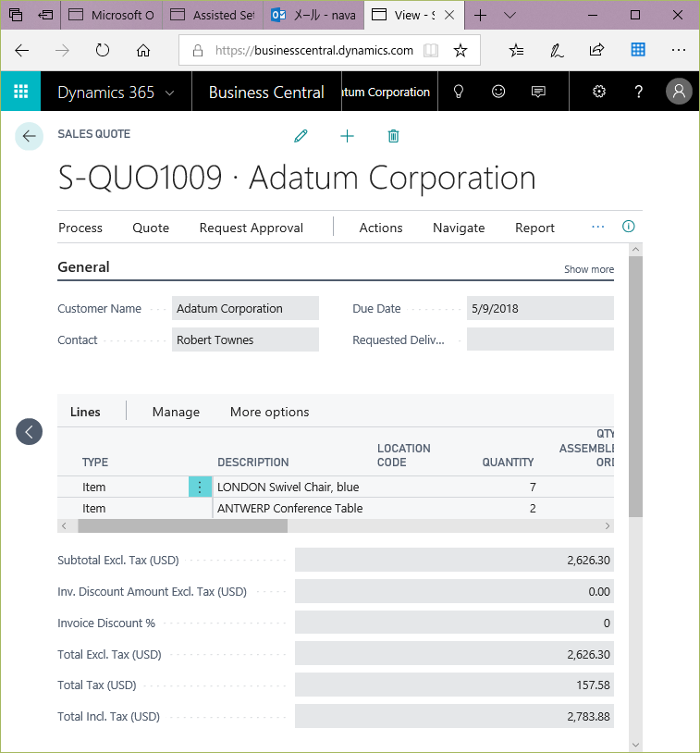The height and width of the screenshot is (753, 700).
Task: Open the Navigate menu
Action: [459, 228]
